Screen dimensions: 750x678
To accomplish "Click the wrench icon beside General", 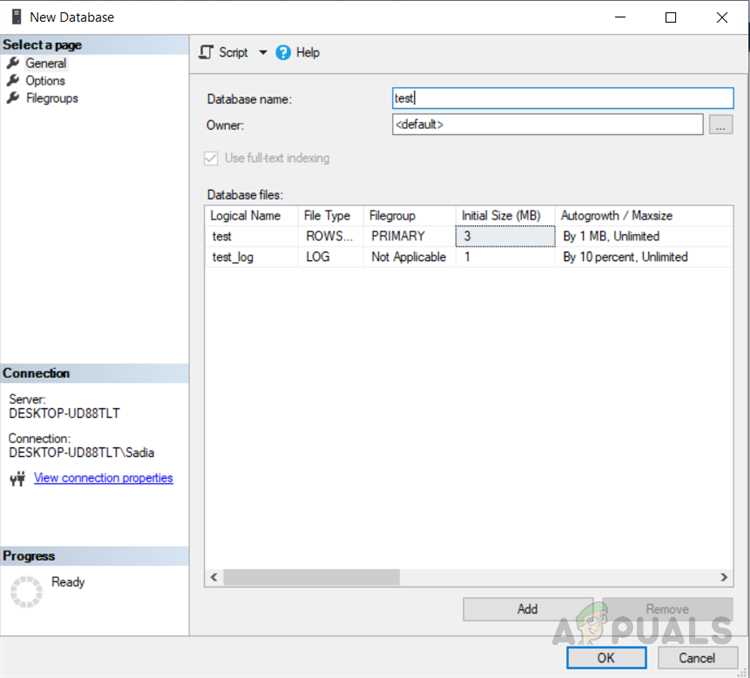I will pos(13,63).
